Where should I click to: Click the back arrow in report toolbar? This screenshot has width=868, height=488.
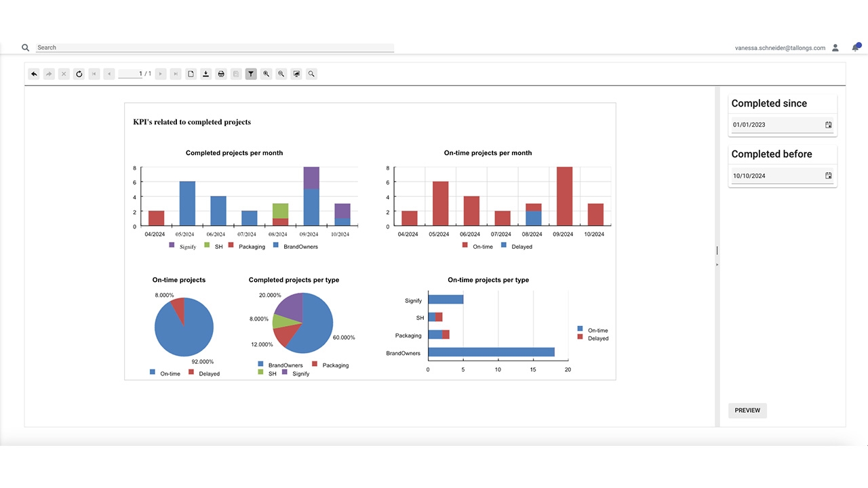tap(34, 74)
